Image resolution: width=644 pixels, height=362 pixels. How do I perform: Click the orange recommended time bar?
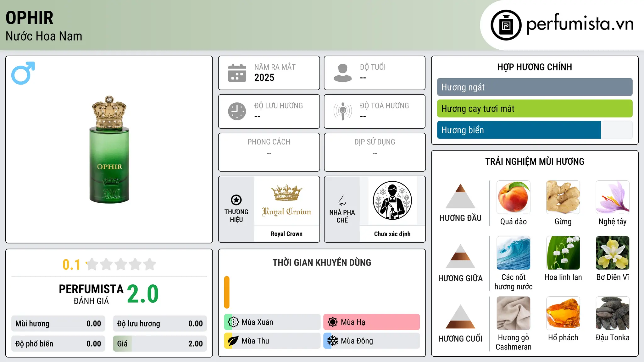pos(227,292)
